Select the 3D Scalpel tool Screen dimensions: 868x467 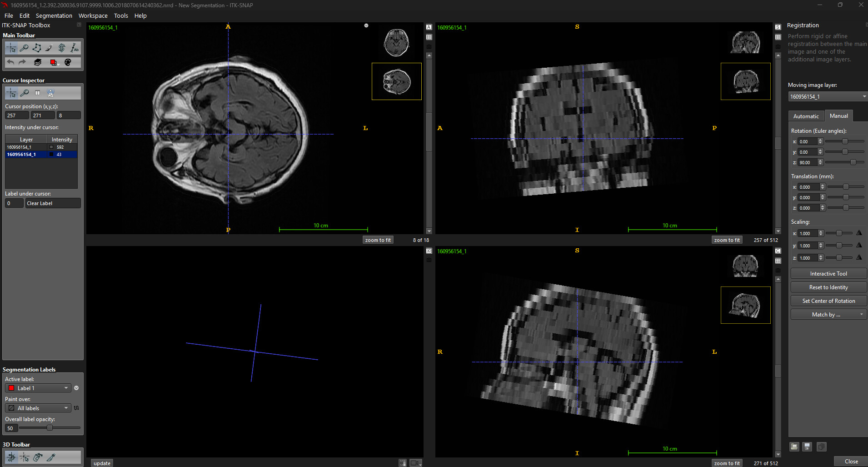click(51, 457)
